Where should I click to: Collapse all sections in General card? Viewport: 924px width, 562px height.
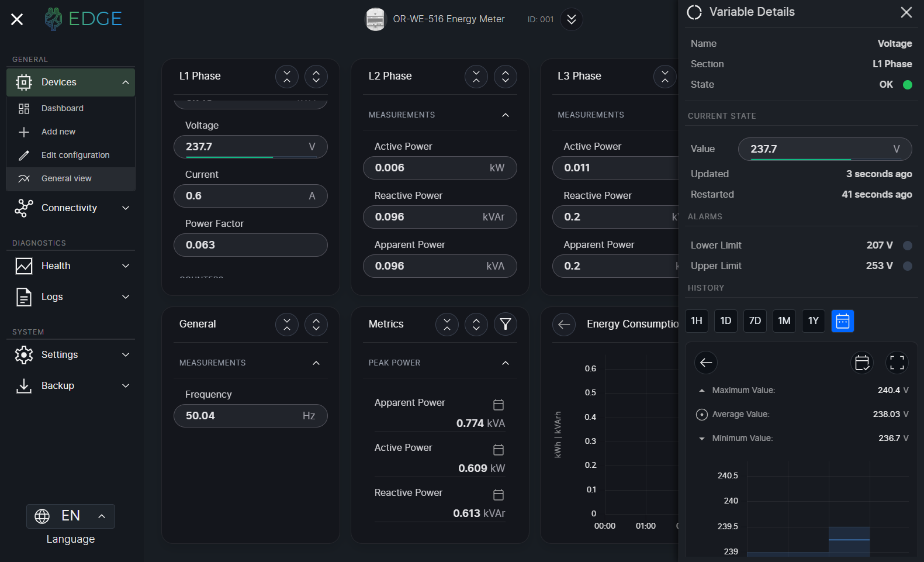(x=287, y=325)
